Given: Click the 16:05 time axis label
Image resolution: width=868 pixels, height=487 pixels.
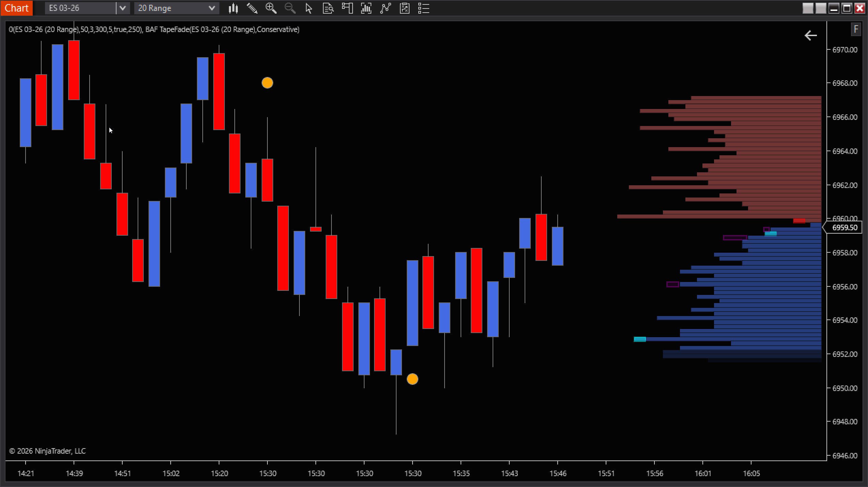Looking at the screenshot, I should click(x=751, y=473).
